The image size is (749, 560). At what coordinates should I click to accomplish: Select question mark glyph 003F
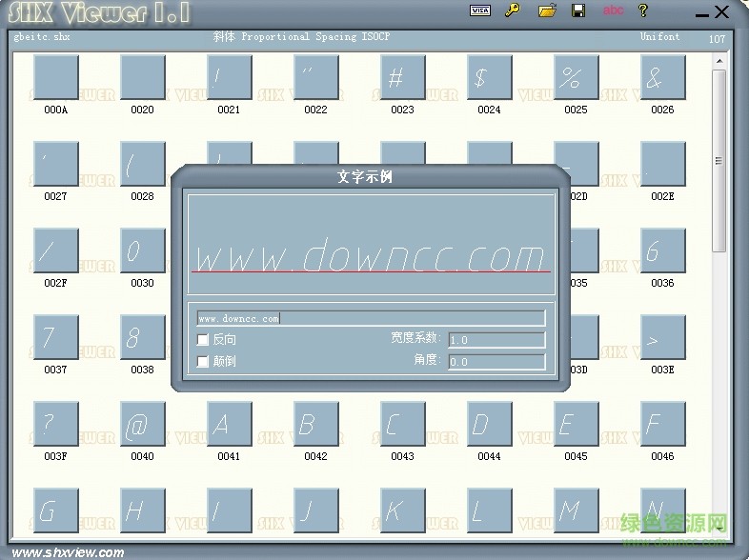pos(56,424)
